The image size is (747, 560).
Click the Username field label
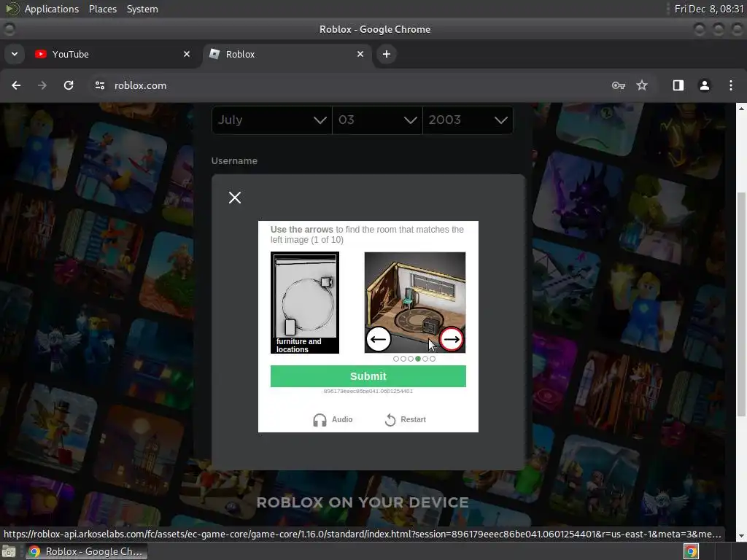pos(234,161)
